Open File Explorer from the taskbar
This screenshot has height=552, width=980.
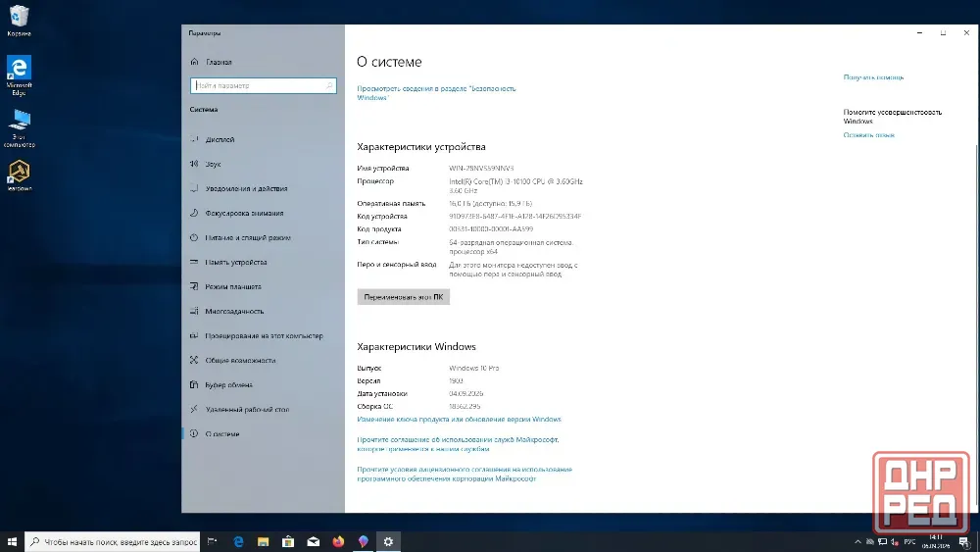(x=263, y=541)
